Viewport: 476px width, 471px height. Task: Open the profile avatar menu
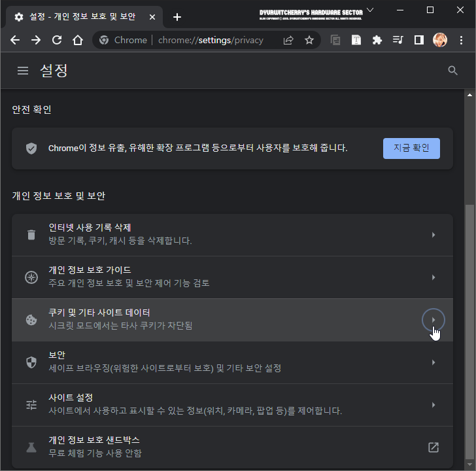440,40
